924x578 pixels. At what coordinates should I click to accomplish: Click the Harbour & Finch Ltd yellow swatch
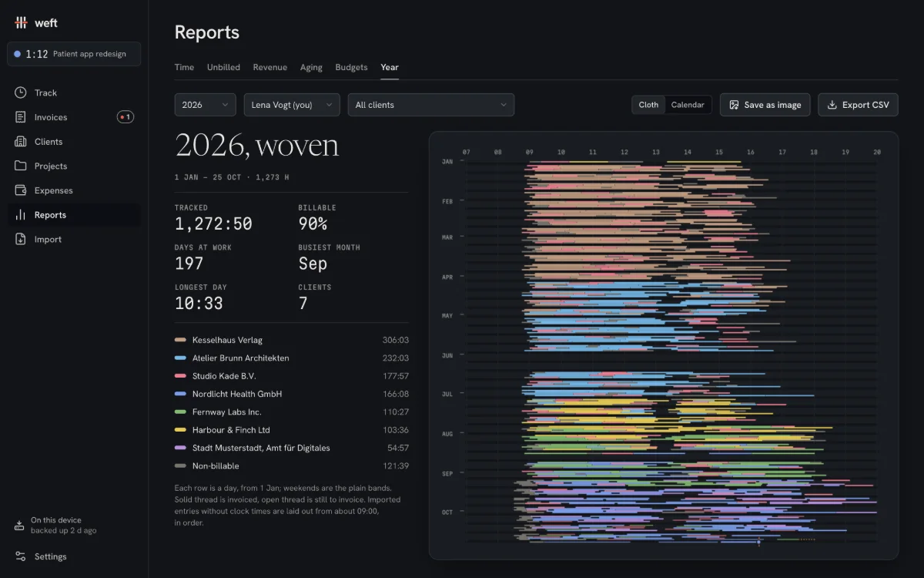[x=180, y=430]
